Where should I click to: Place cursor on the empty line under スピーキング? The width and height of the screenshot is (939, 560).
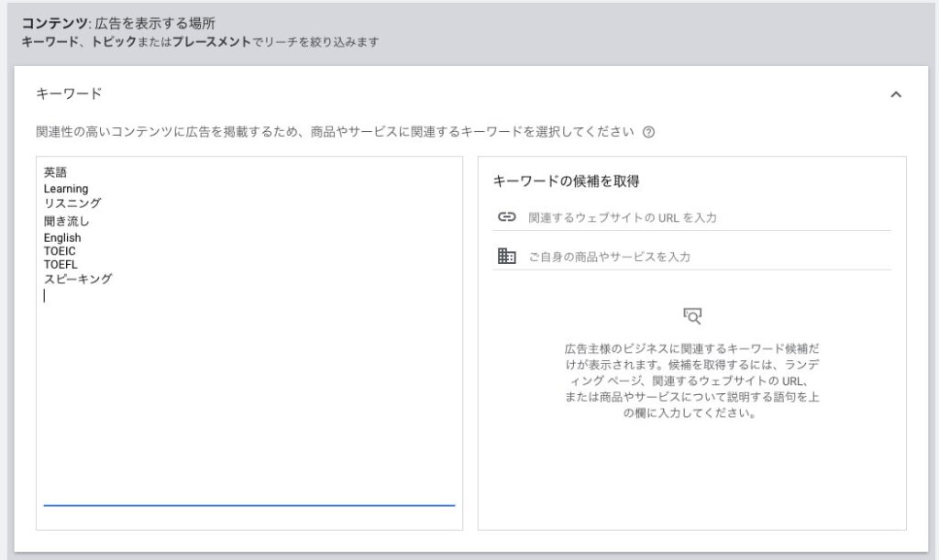[138, 296]
